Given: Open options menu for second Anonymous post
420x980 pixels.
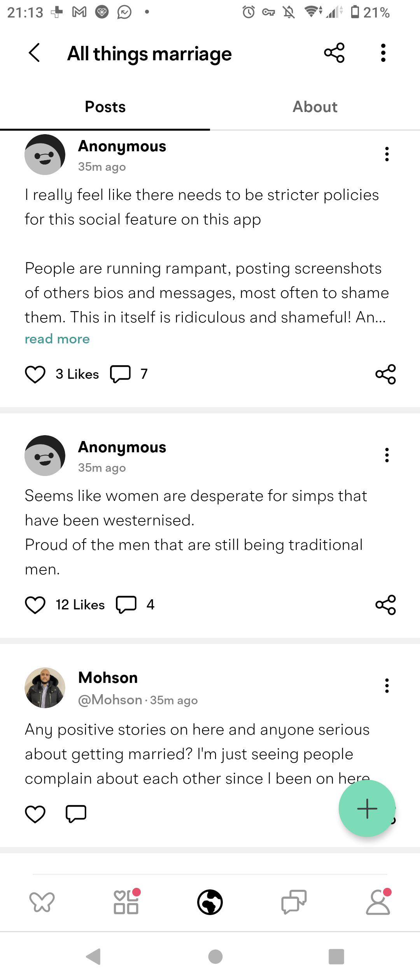Looking at the screenshot, I should (387, 455).
